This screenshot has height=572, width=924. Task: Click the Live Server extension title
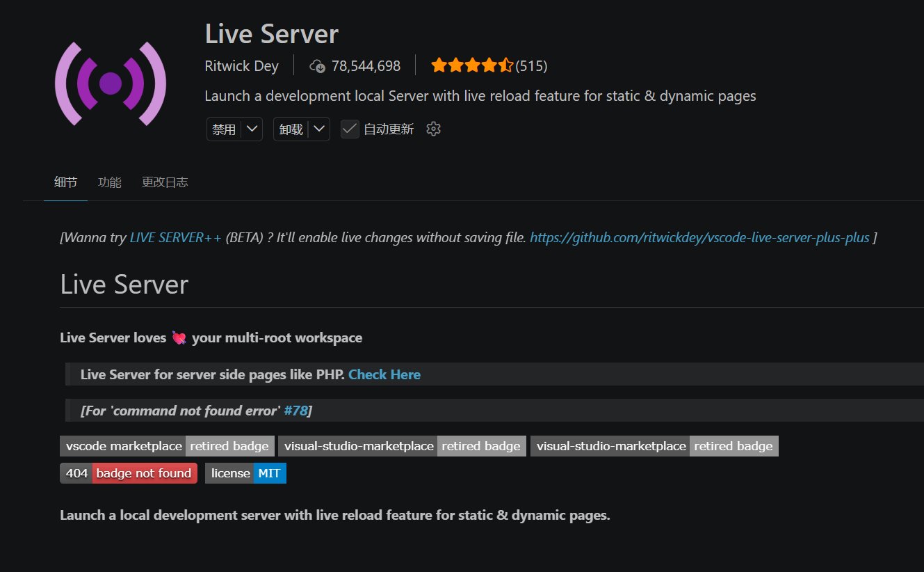point(272,33)
